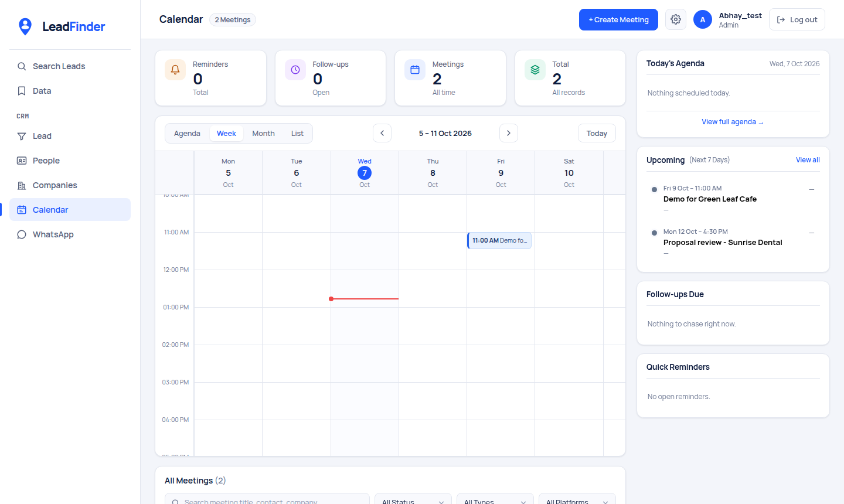
Task: Click View all upcoming link
Action: 808,160
